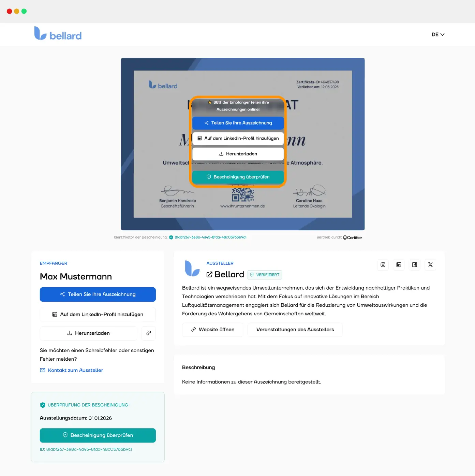
Task: Download the certificate using the overlay button
Action: tap(238, 154)
